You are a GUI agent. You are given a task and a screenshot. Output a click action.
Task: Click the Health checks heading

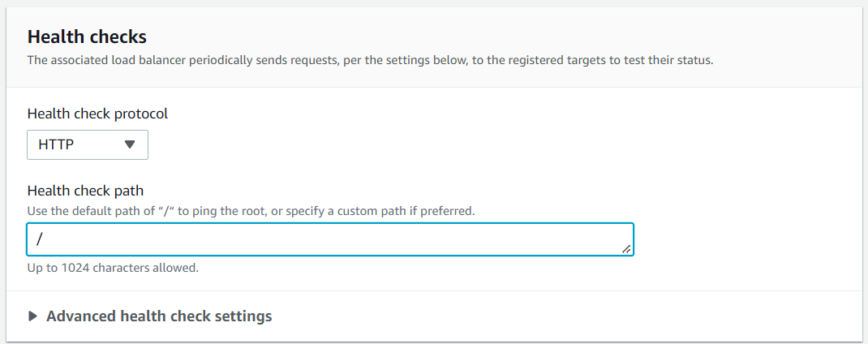[x=87, y=37]
